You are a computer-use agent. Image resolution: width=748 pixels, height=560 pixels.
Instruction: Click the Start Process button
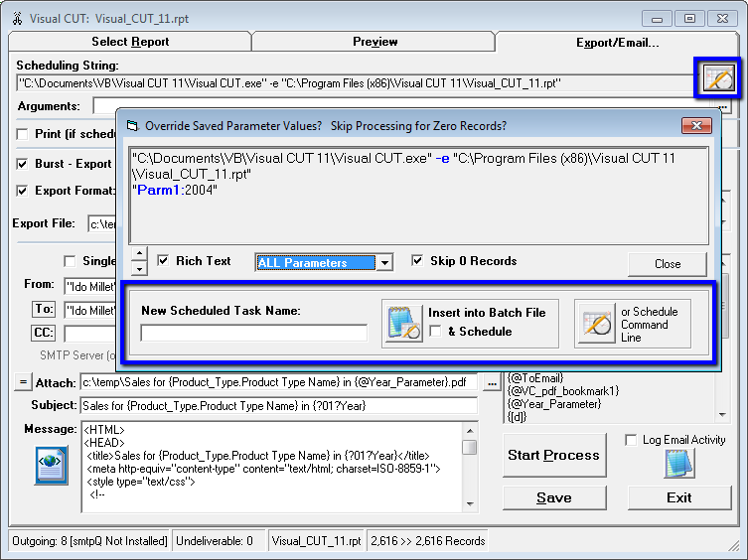[x=554, y=455]
